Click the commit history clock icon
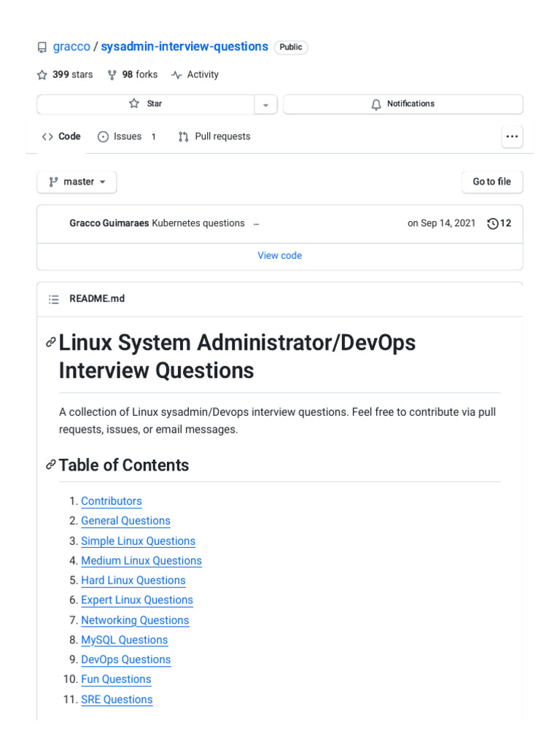Screen dimensions: 560x747 point(493,223)
